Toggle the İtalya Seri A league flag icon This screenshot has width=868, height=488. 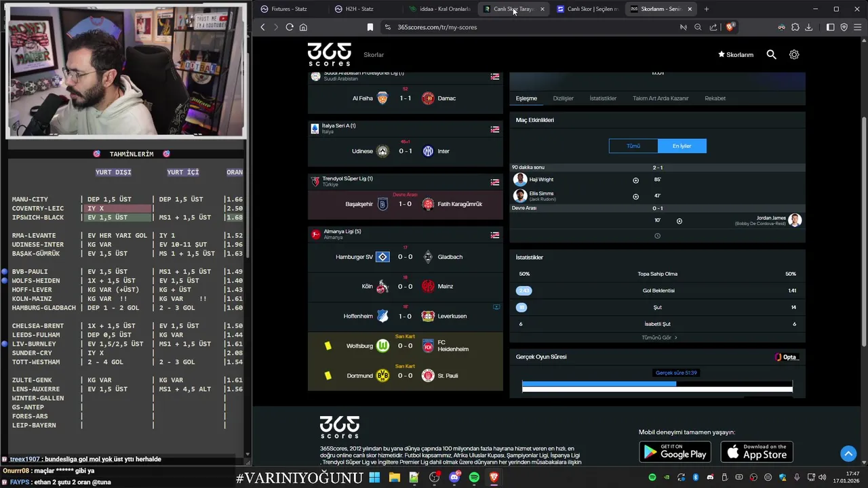pyautogui.click(x=495, y=129)
